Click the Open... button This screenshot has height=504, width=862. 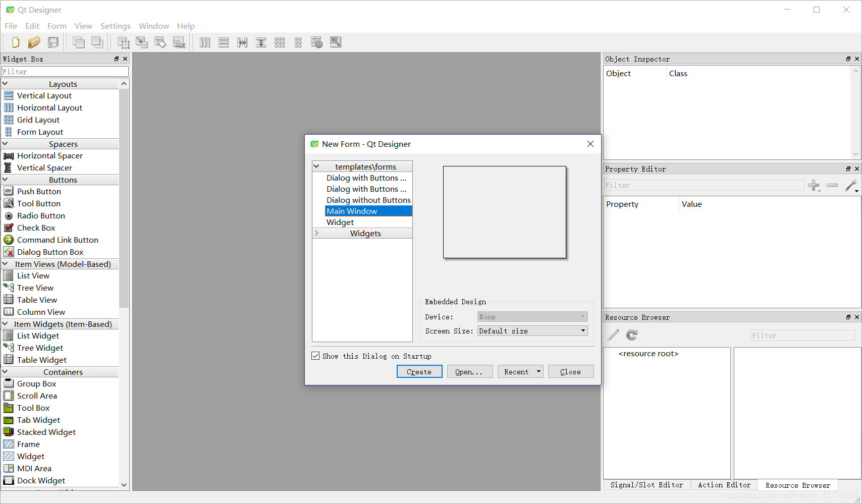[469, 372]
